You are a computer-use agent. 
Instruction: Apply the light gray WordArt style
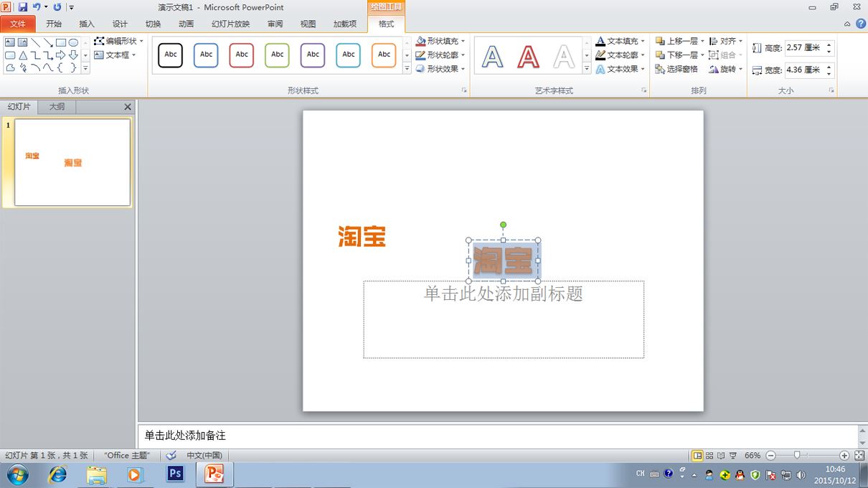[564, 56]
